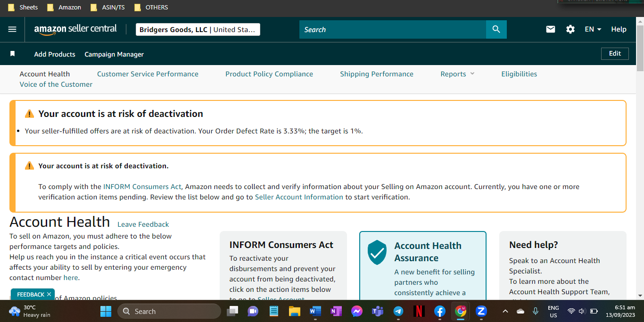Open the Seller Account Information link

(x=299, y=197)
